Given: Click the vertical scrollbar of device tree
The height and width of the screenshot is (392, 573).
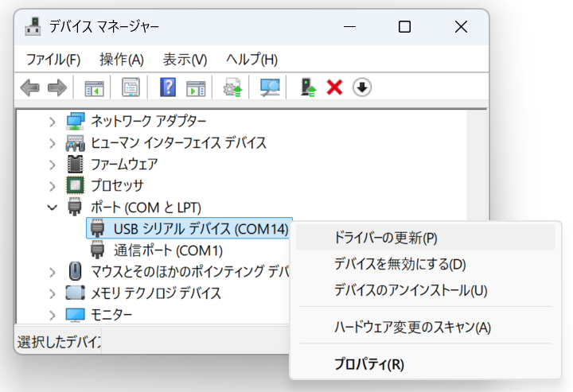Looking at the screenshot, I should [476, 165].
